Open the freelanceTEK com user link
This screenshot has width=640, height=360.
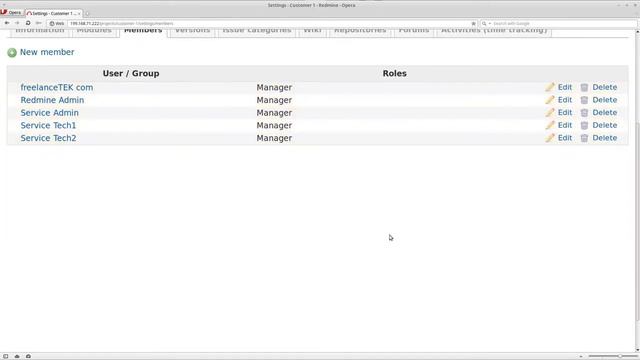tap(57, 87)
